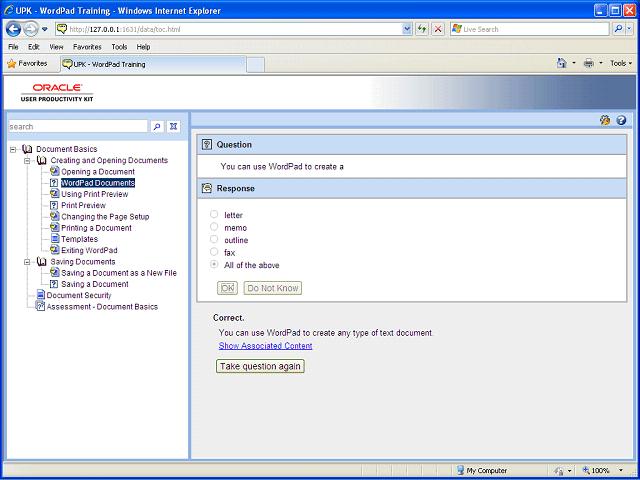Image resolution: width=640 pixels, height=480 pixels.
Task: Open the Edit menu
Action: pos(33,47)
